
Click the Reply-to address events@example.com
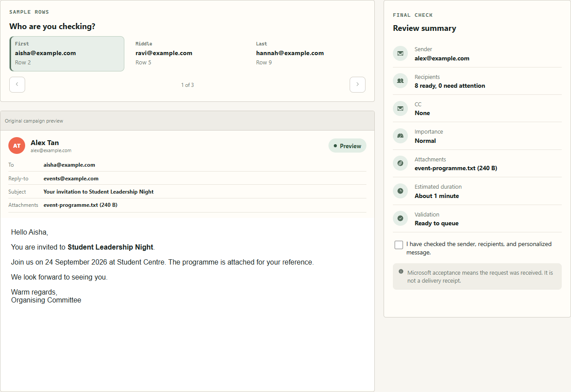[x=71, y=179]
